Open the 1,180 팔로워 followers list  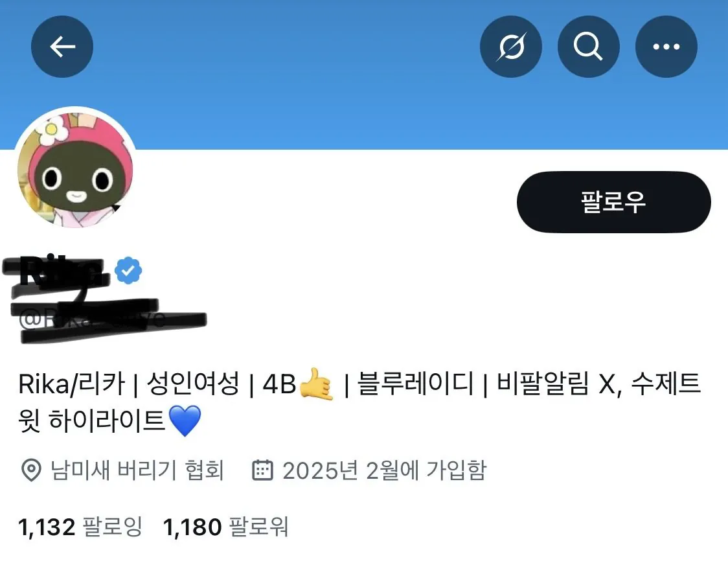click(225, 527)
